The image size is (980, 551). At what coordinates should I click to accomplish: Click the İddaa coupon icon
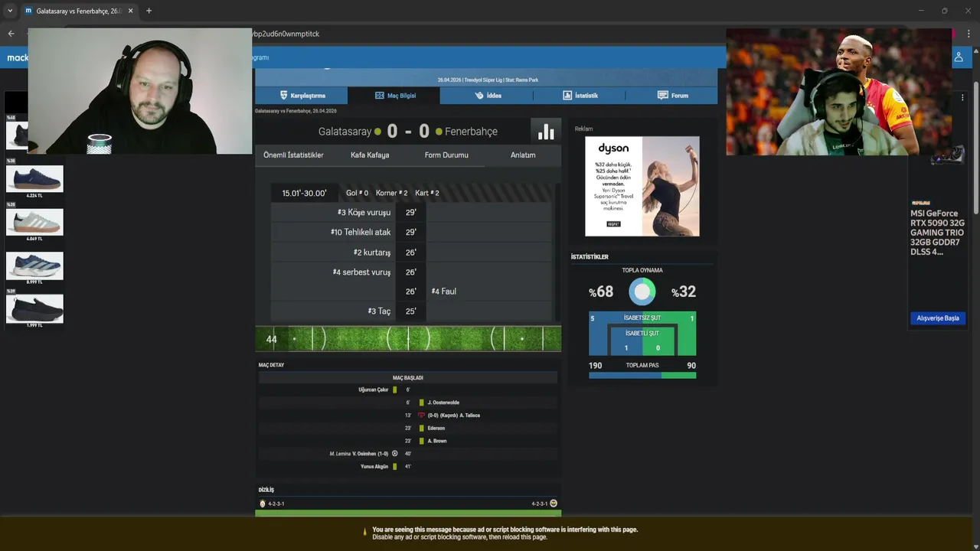coord(479,96)
